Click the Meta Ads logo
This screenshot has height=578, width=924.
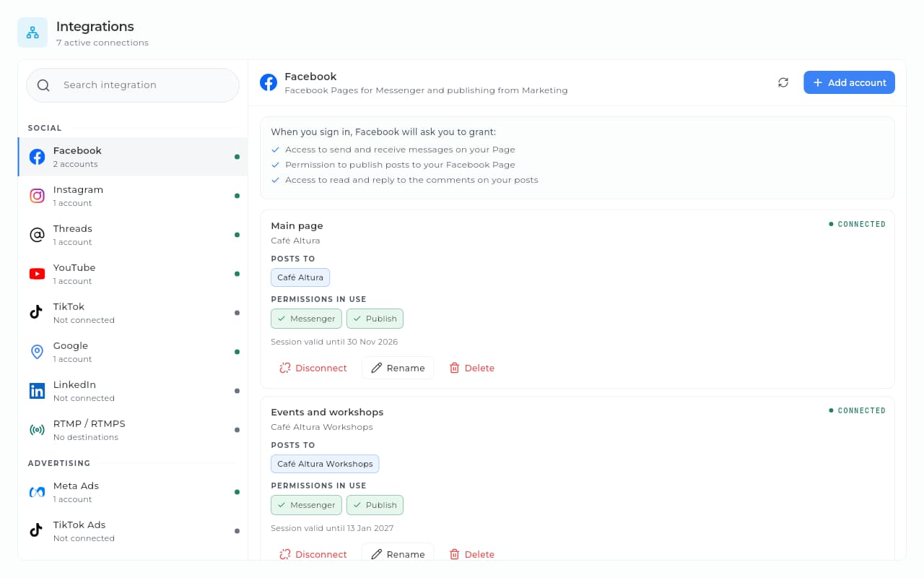click(x=37, y=492)
